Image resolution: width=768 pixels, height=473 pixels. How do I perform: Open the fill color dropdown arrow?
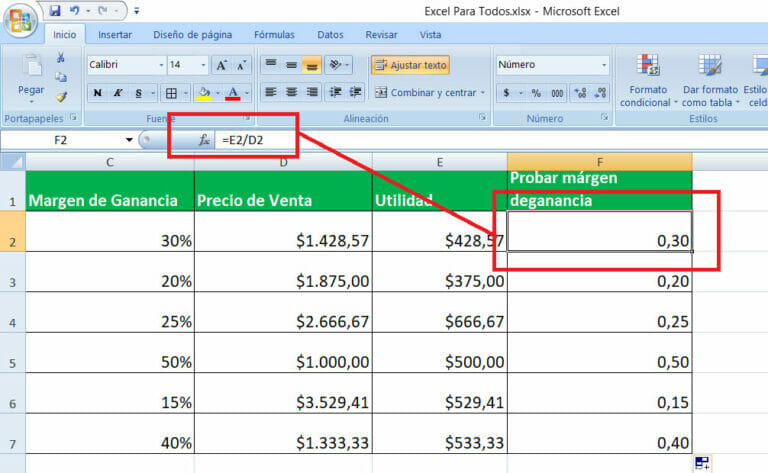point(217,93)
